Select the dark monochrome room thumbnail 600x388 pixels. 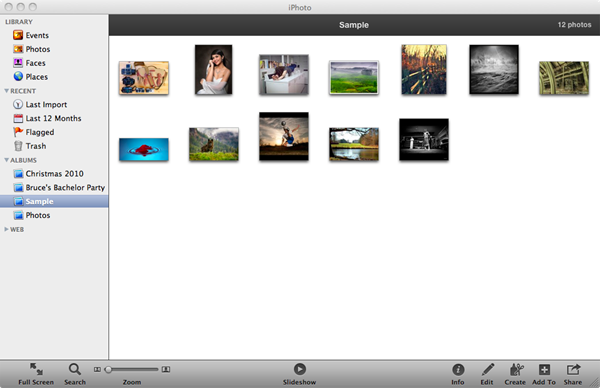424,140
